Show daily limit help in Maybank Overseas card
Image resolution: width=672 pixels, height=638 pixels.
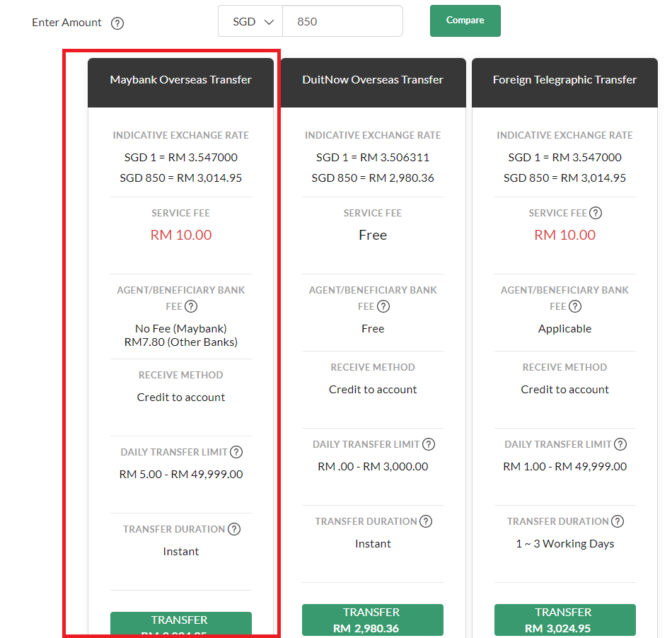point(236,452)
